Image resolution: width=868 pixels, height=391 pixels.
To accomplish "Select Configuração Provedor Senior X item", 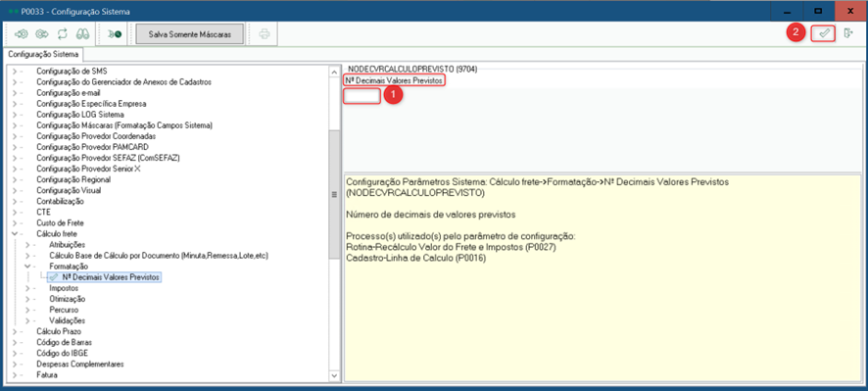I will point(88,169).
